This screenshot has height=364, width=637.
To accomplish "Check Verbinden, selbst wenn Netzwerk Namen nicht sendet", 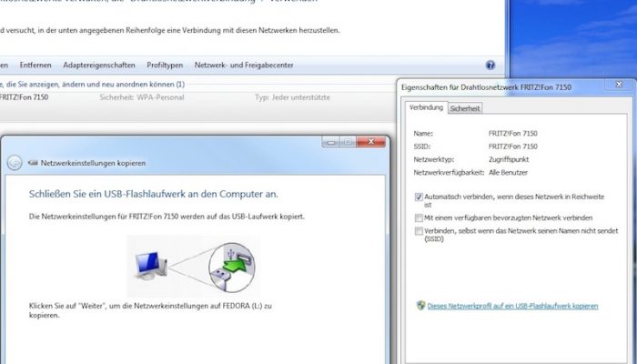I will (x=419, y=231).
